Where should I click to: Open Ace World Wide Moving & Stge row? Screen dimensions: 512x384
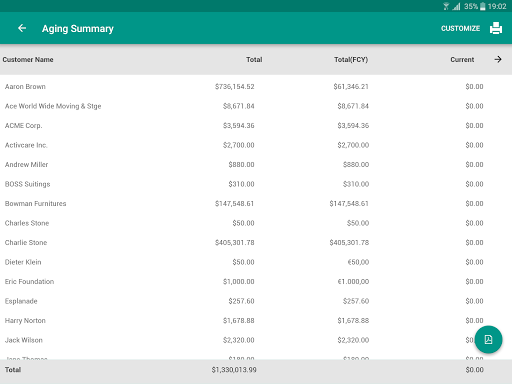pos(256,106)
